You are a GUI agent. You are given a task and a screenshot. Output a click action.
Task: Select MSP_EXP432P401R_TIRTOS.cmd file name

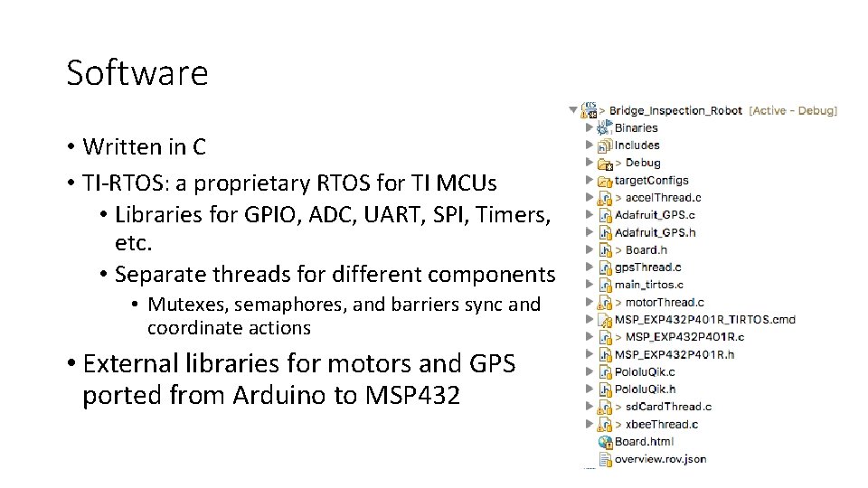[704, 320]
